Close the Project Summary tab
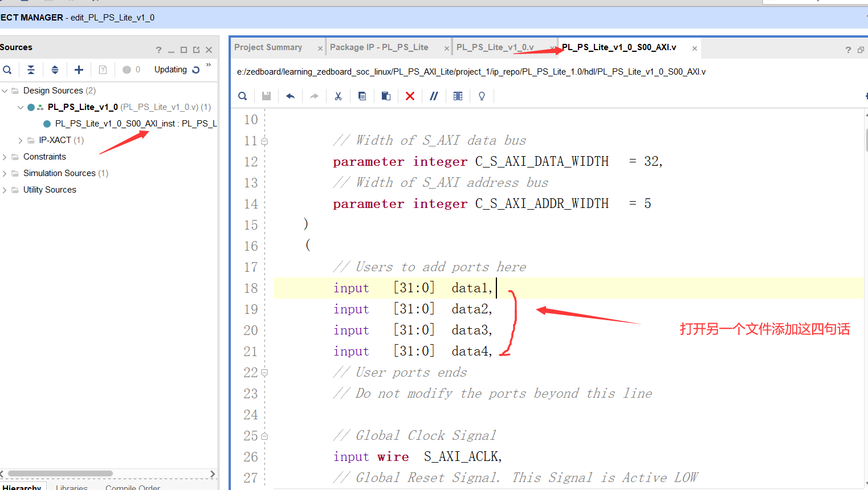The height and width of the screenshot is (490, 868). pyautogui.click(x=320, y=48)
